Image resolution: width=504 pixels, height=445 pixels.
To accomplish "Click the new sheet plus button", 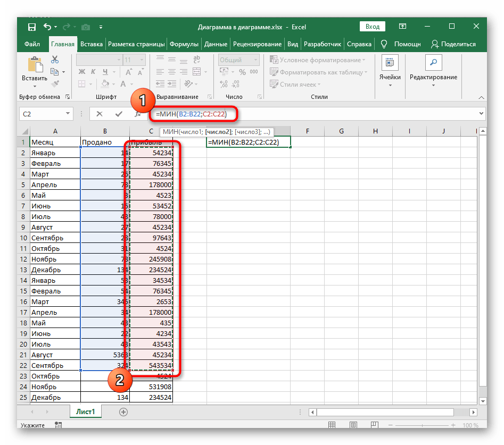I will [123, 412].
